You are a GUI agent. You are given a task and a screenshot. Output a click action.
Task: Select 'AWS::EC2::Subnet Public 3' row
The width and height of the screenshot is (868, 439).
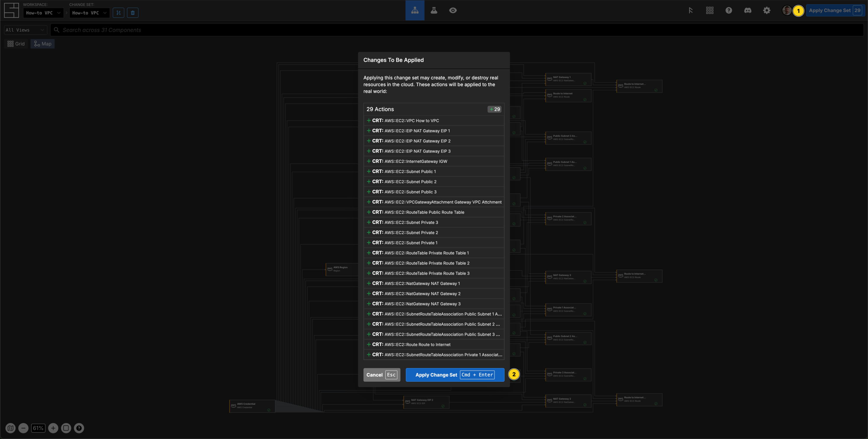(x=434, y=192)
